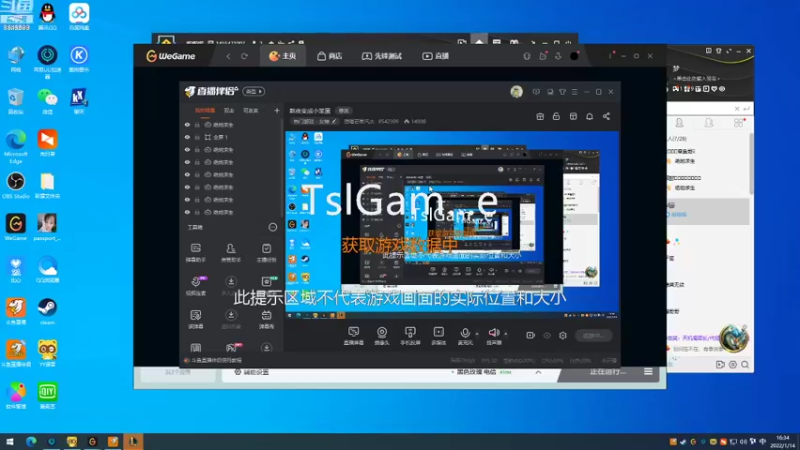Open the 读弹幕 tool
This screenshot has width=800, height=450.
click(x=195, y=319)
